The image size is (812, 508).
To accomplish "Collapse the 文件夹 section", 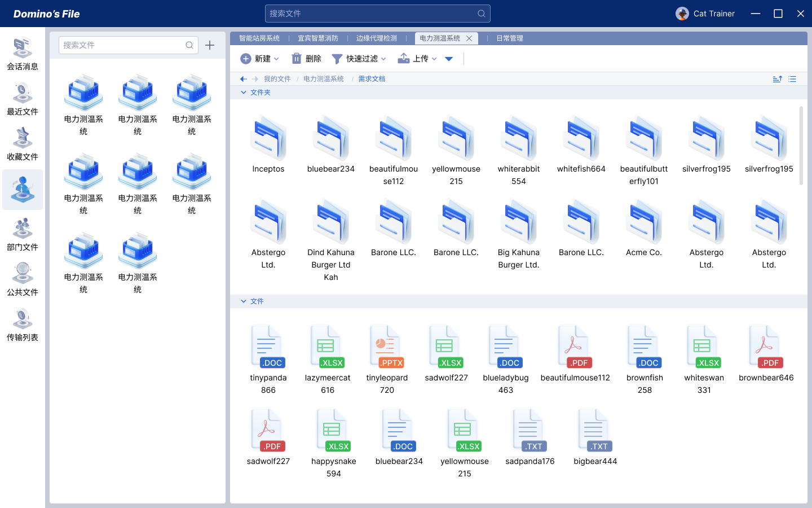I will point(244,93).
